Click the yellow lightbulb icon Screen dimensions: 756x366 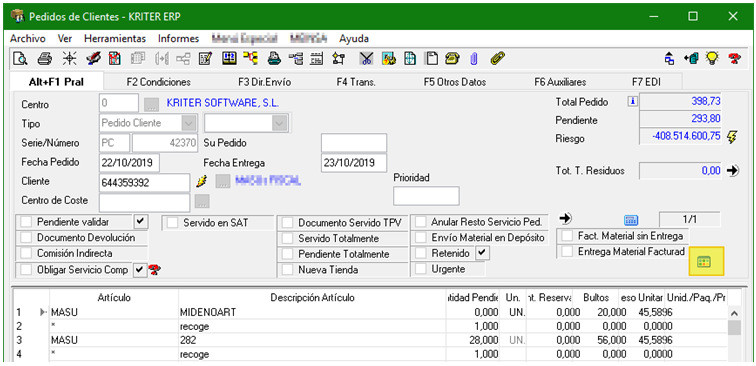tap(711, 58)
